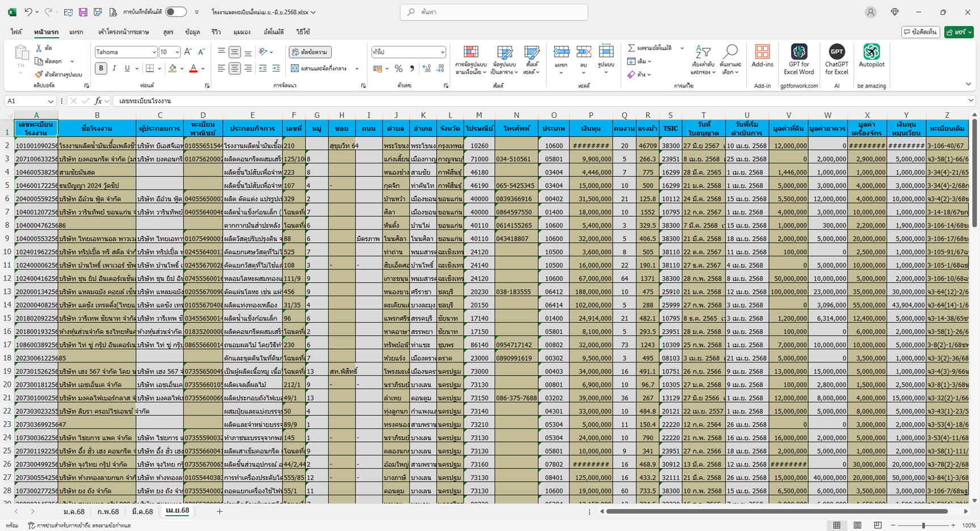Screen dimensions: 980x531
Task: Toggle the AutoSave switch
Action: click(176, 12)
